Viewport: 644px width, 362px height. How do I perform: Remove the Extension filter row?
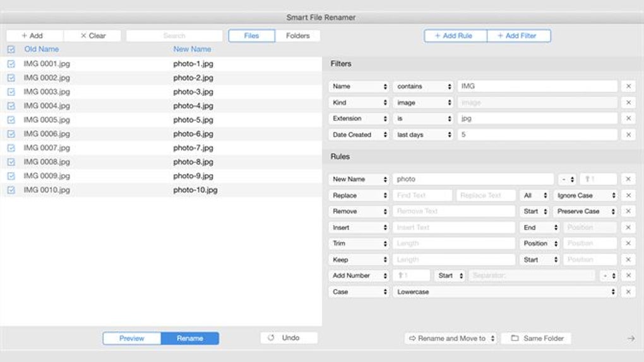pos(628,119)
